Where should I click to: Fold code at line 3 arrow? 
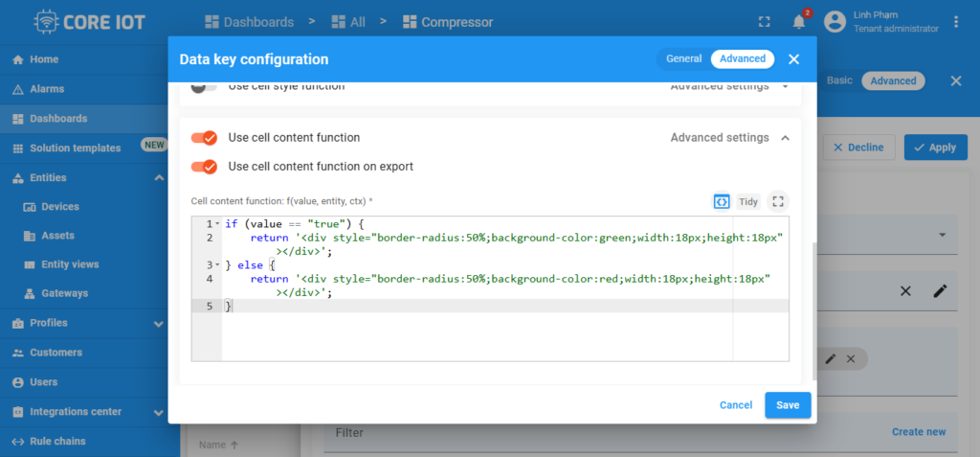pos(217,265)
